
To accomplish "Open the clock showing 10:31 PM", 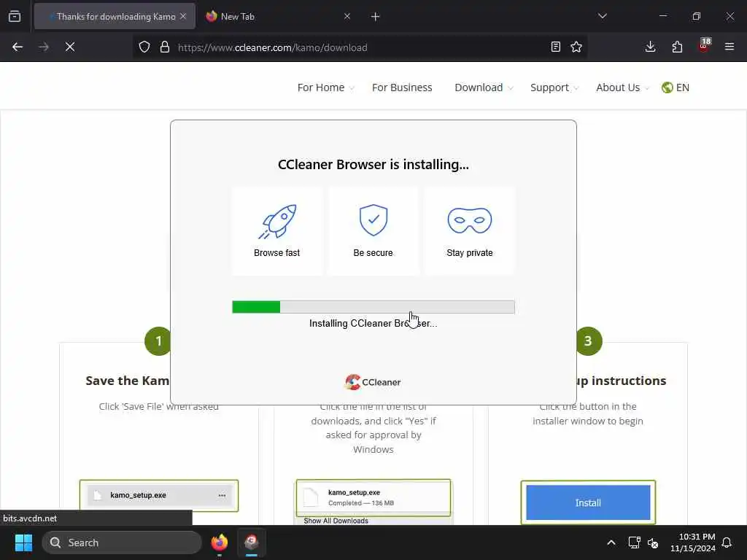I will (x=693, y=542).
